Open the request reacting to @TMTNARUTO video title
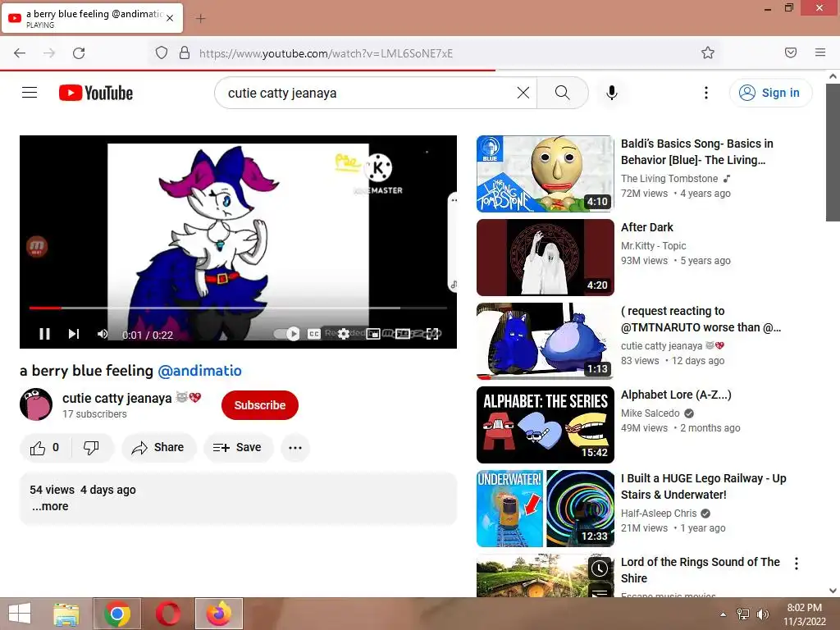840x630 pixels. pos(701,319)
